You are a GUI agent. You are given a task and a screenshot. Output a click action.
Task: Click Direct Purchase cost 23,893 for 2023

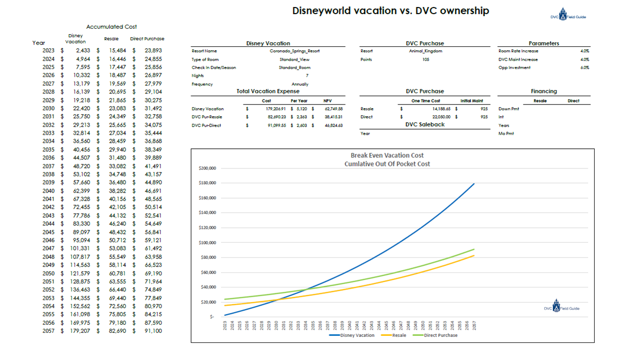pos(153,51)
